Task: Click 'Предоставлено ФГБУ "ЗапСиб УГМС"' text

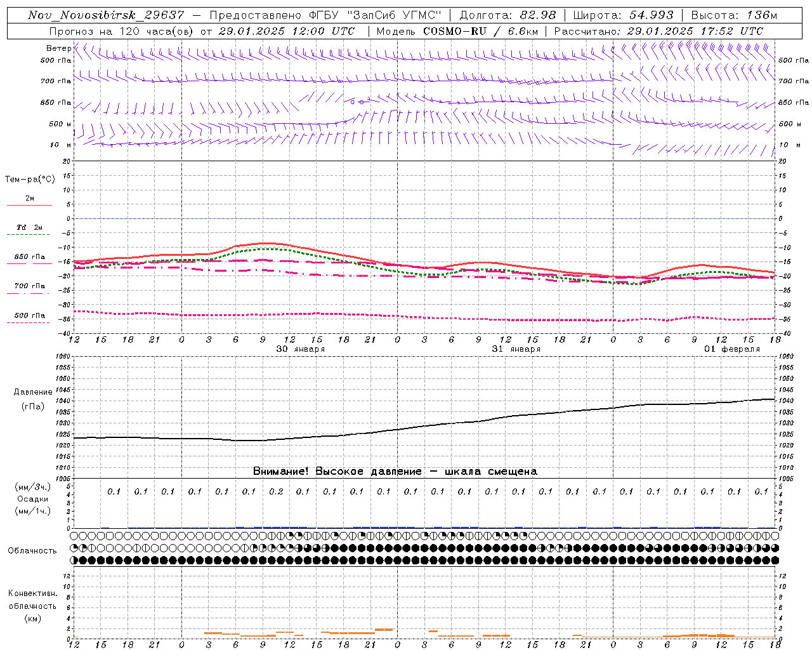Action: 325,15
